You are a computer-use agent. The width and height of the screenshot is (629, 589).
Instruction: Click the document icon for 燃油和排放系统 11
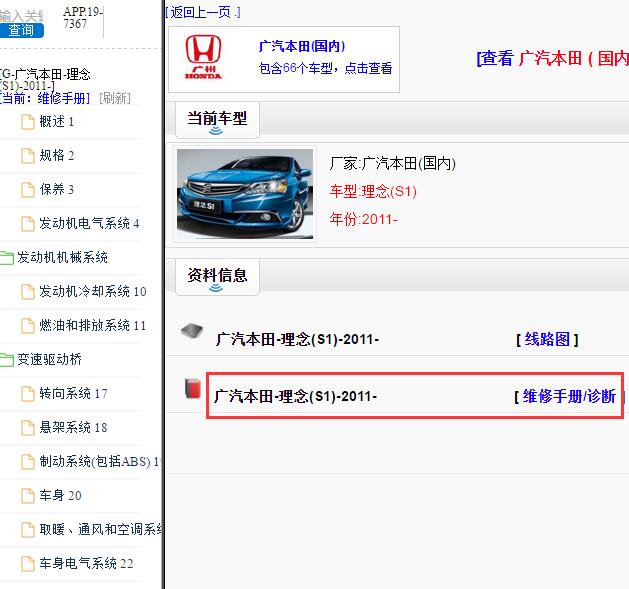pos(28,325)
